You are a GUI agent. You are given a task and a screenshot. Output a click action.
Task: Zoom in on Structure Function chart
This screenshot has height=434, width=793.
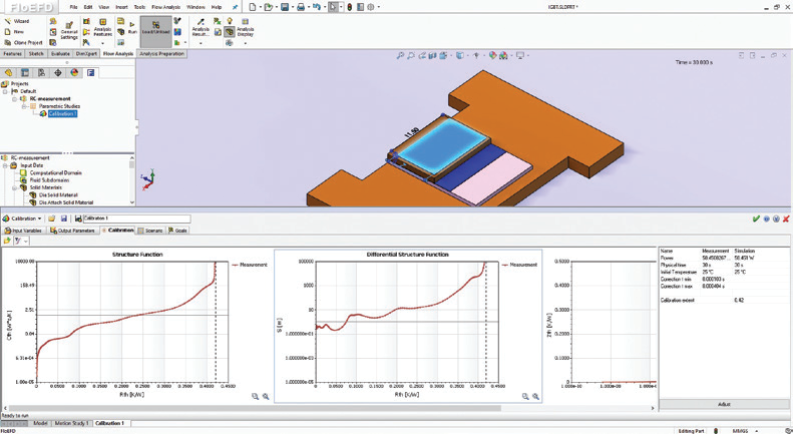(x=255, y=396)
